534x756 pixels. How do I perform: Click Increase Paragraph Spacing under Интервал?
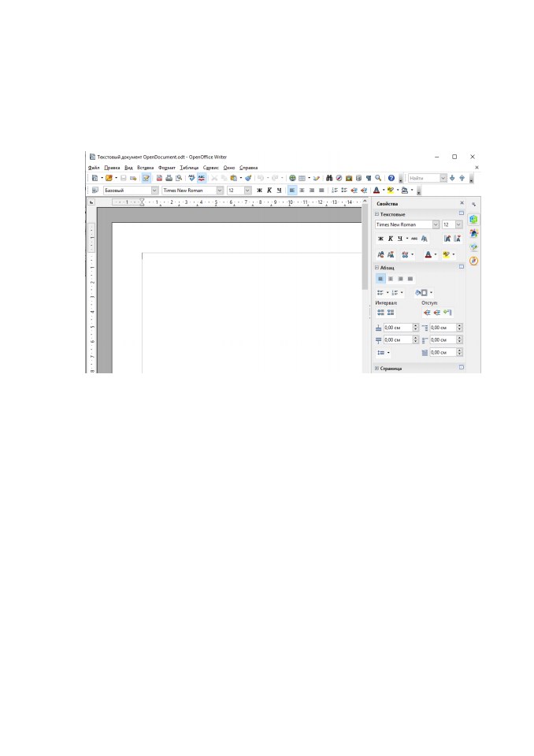pos(380,313)
